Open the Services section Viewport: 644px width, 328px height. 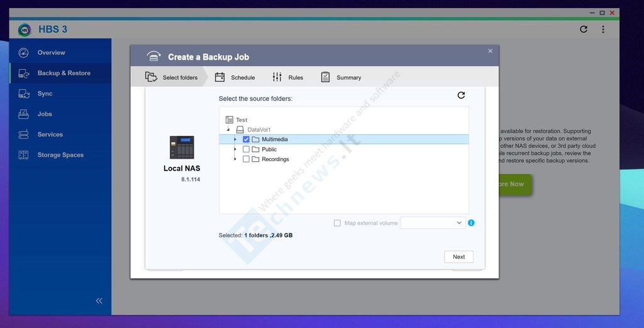(60, 134)
